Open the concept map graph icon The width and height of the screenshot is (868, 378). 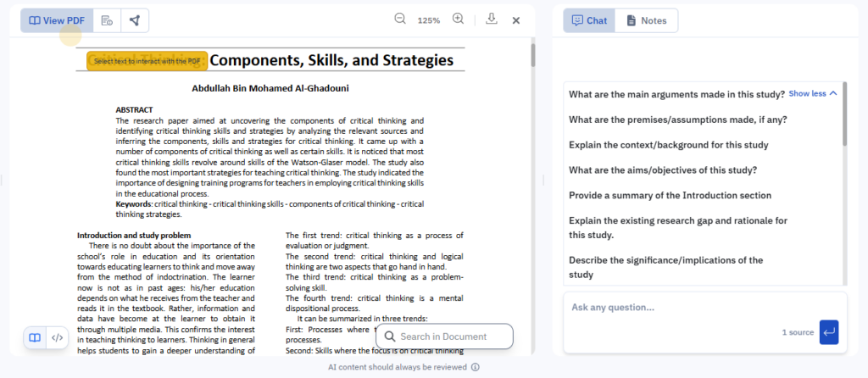(134, 20)
